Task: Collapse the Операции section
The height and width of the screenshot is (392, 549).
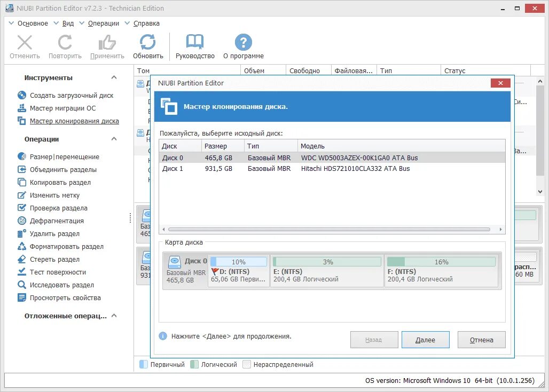Action: [x=114, y=139]
